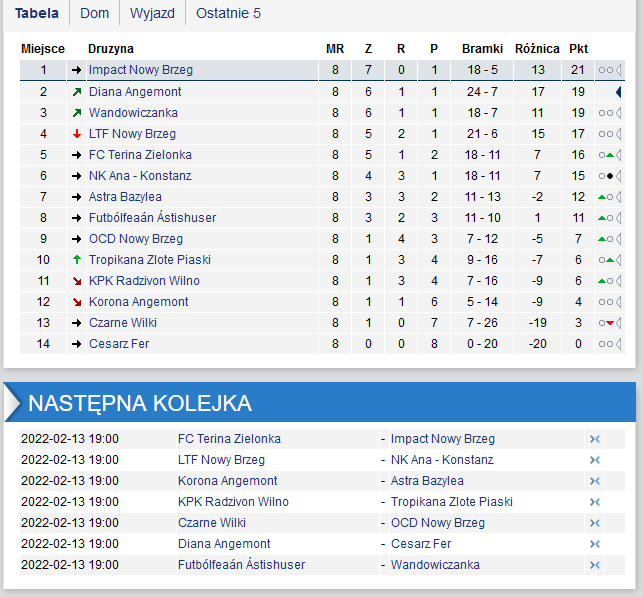
Task: Click match icon for Futbólfeaán Ástishuser fixture
Action: point(595,565)
